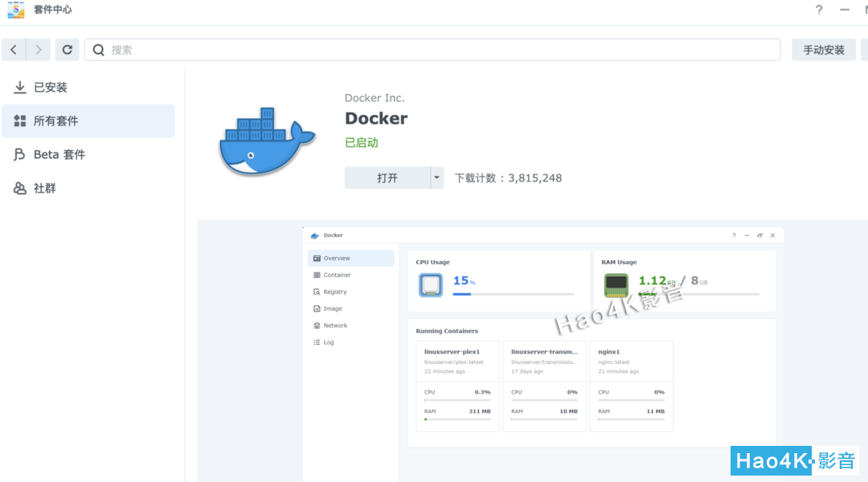Image resolution: width=868 pixels, height=482 pixels.
Task: Click the 0.3% CPU value for plex
Action: [x=483, y=392]
